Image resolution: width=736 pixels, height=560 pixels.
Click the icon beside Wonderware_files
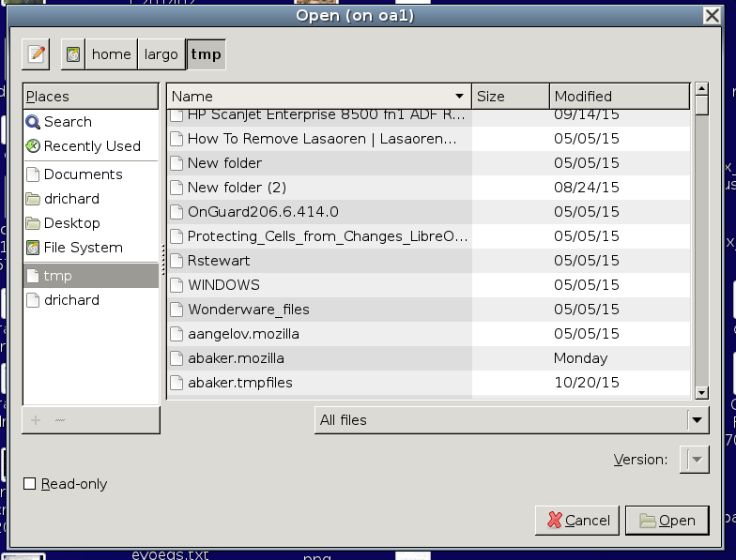tap(176, 310)
